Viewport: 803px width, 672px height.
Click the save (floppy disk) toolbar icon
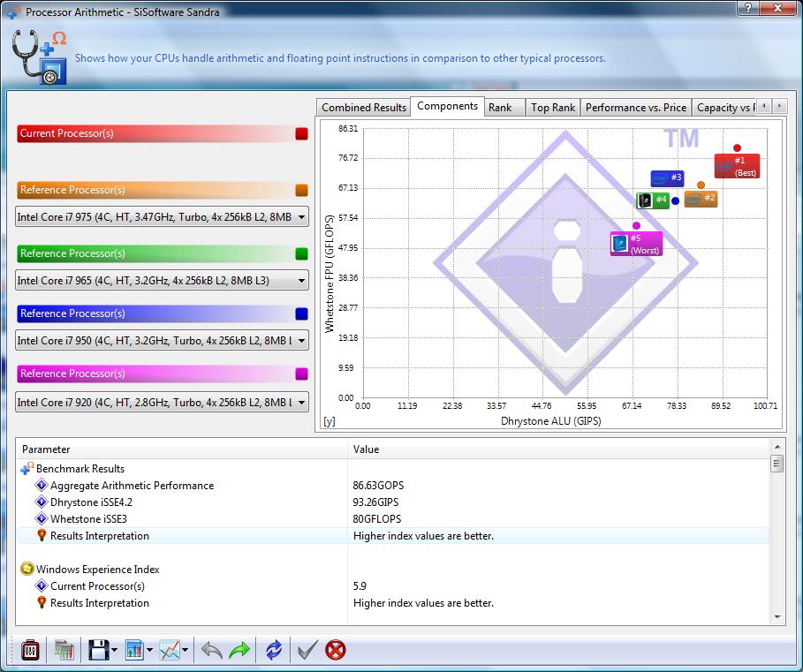pos(98,651)
